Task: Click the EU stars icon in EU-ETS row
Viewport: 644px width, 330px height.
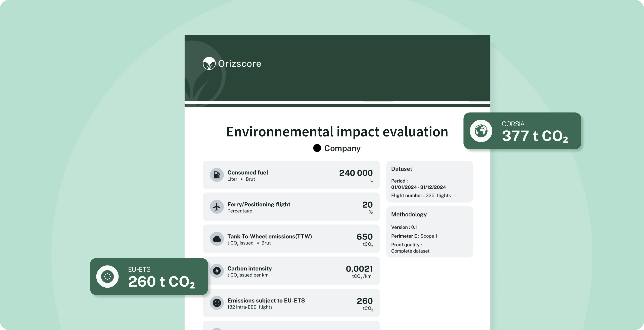Action: coord(217,303)
